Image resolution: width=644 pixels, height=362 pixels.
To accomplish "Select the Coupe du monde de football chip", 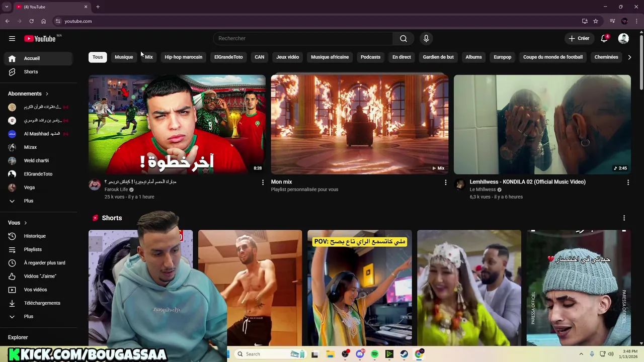I will 553,57.
